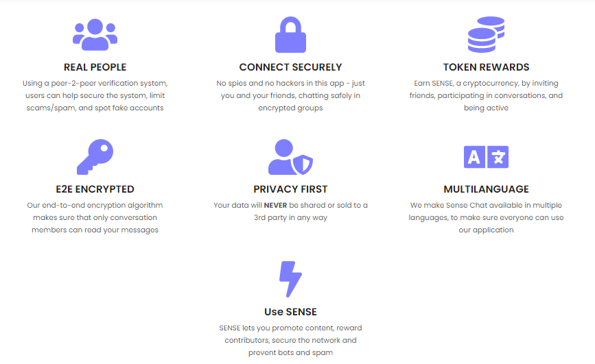
Task: Click the padlock icon above Connect Securely
Action: [290, 34]
